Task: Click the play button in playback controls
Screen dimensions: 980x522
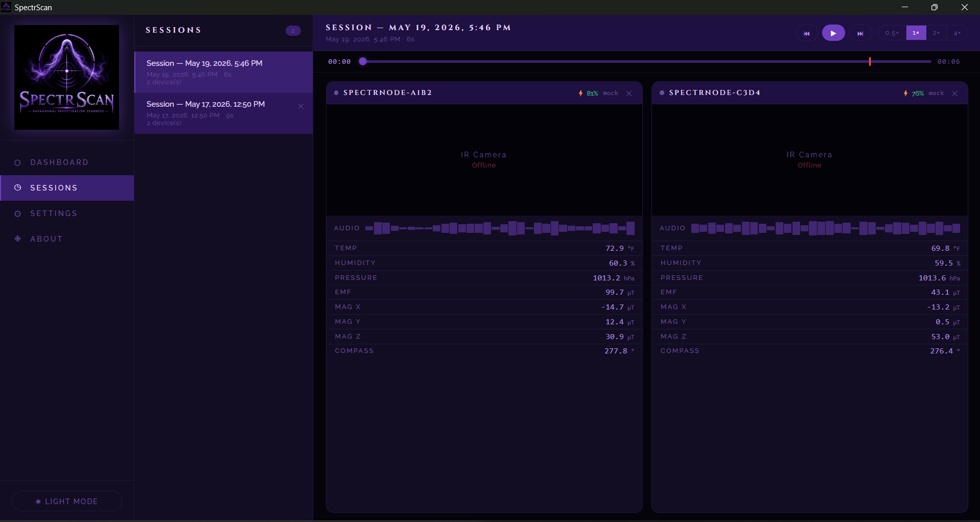Action: point(833,33)
